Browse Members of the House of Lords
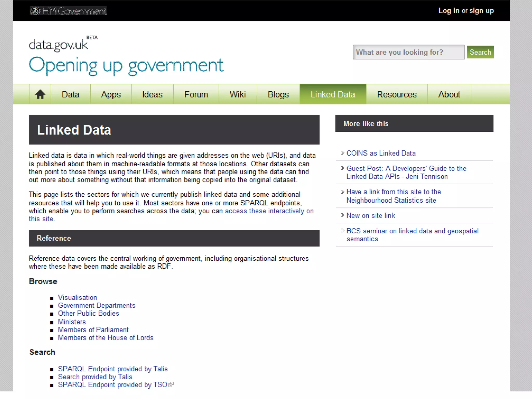Screen dimensions: 532x399 coord(105,338)
